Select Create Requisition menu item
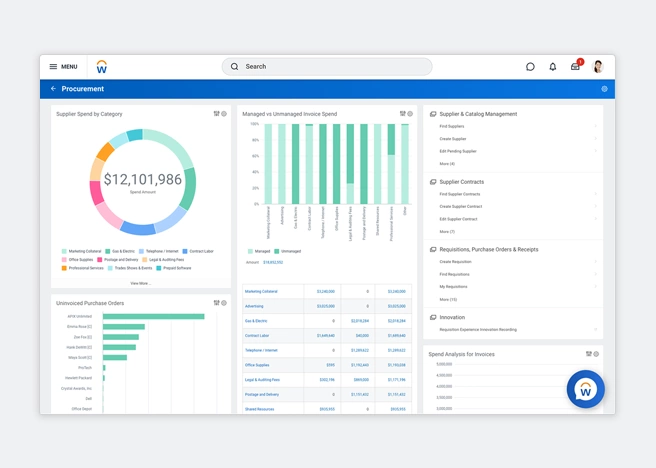 tap(455, 262)
